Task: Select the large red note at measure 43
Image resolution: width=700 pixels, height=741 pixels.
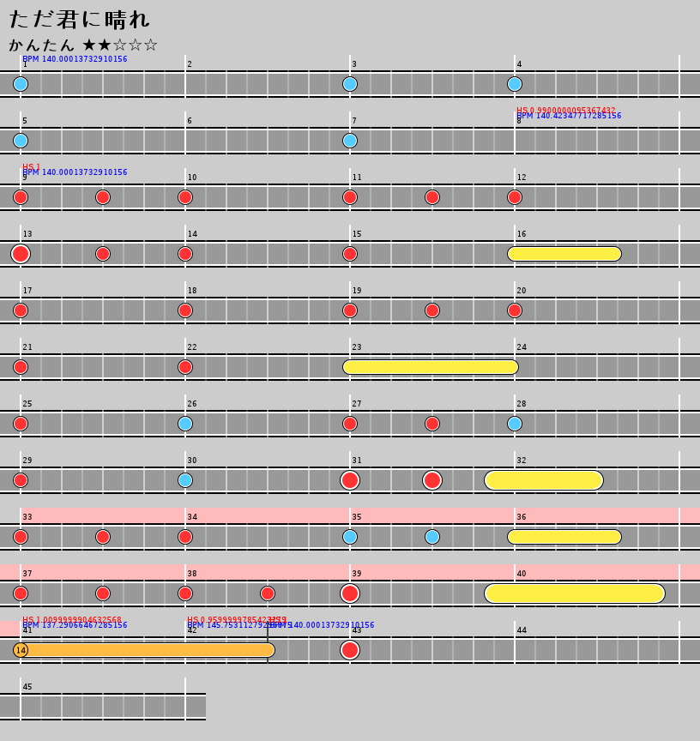Action: click(x=350, y=650)
